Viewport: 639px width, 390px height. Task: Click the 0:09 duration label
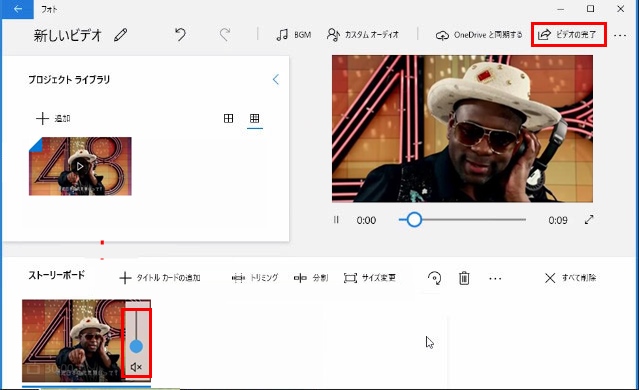point(557,220)
